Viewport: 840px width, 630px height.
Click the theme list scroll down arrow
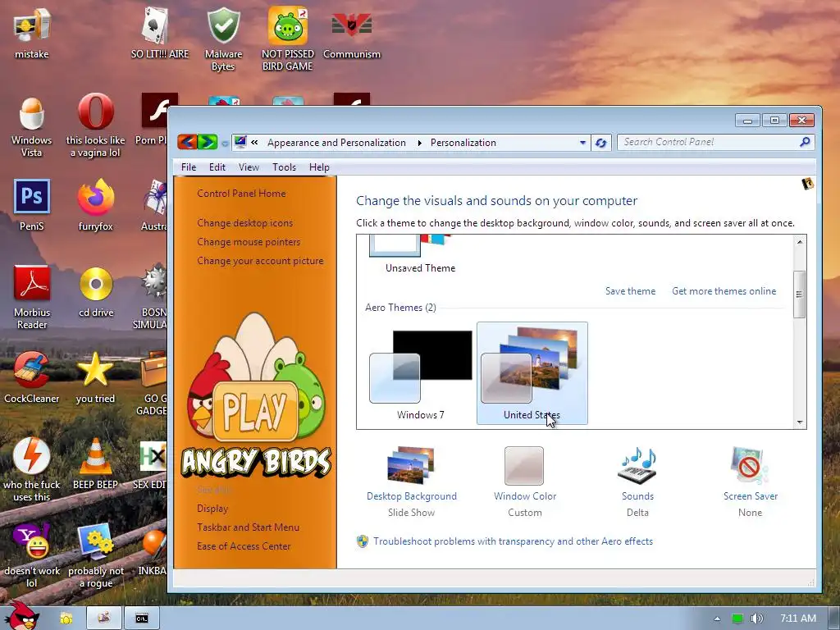[799, 422]
